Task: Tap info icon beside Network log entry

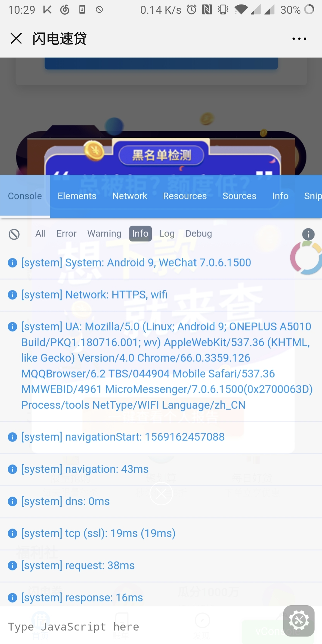Action: coord(12,295)
